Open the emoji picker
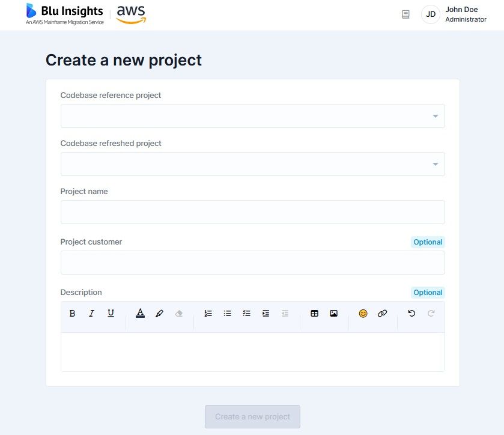The width and height of the screenshot is (504, 435). (x=363, y=313)
